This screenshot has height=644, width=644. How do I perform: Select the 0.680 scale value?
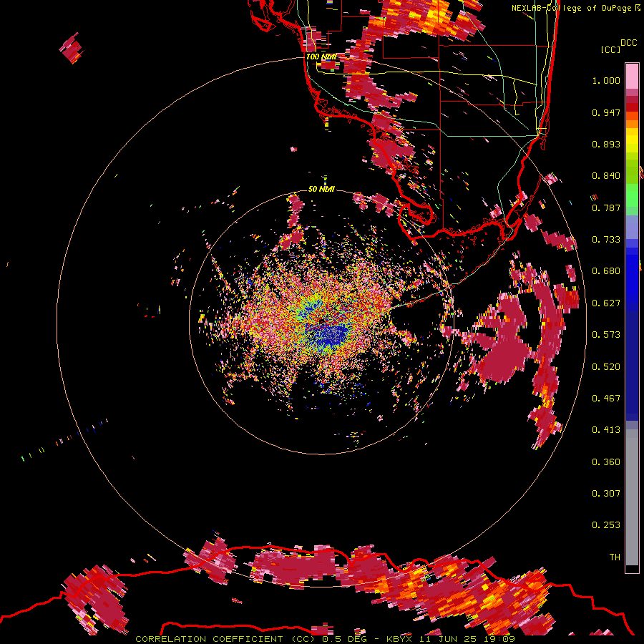(x=606, y=271)
